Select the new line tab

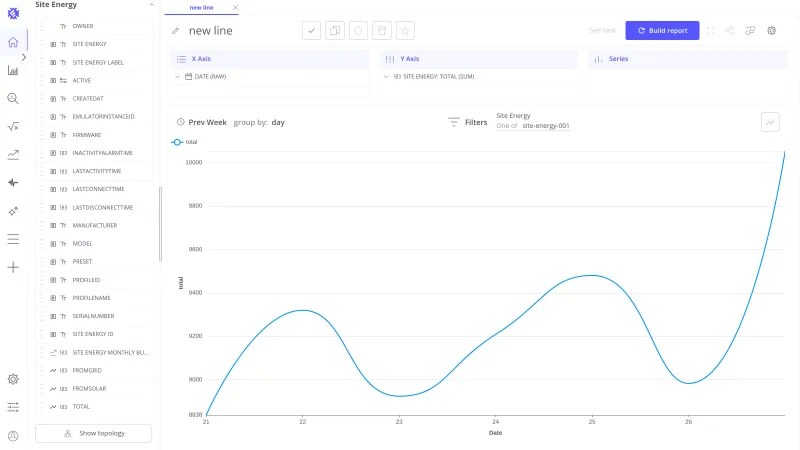pyautogui.click(x=202, y=8)
